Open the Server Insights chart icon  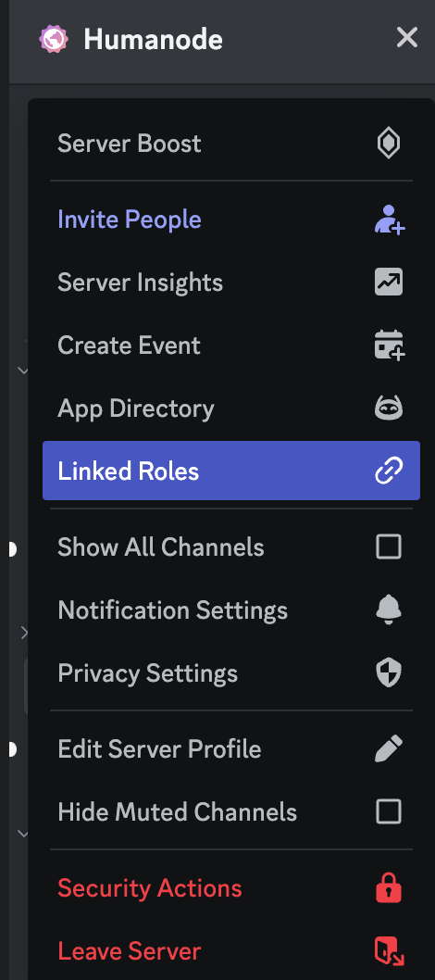[388, 283]
